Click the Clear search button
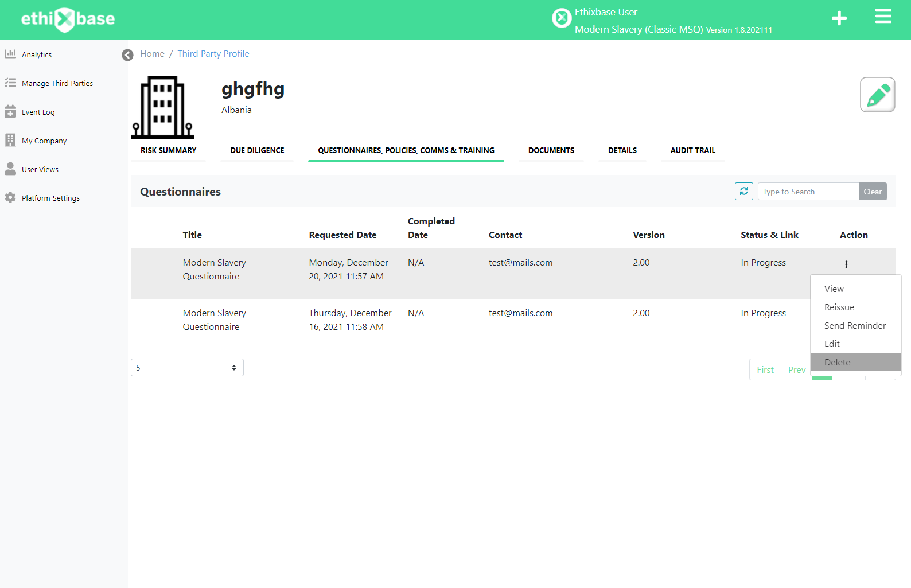Image resolution: width=911 pixels, height=588 pixels. pyautogui.click(x=873, y=192)
